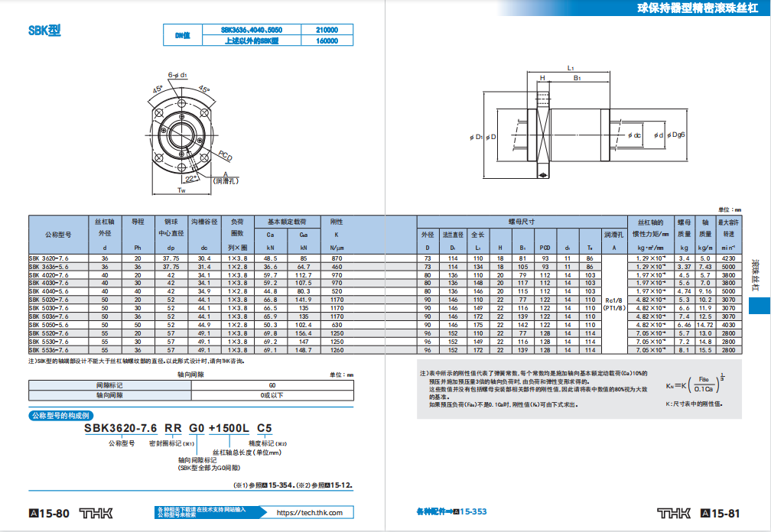Select row name SBK 4020-7.6

[x=49, y=275]
